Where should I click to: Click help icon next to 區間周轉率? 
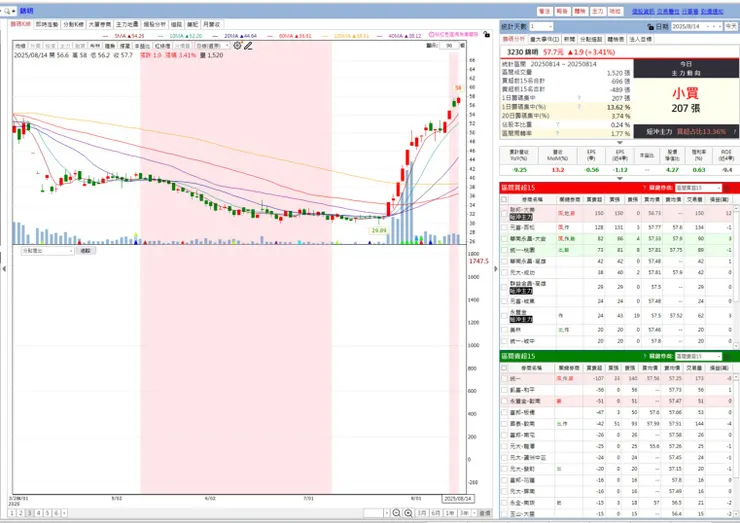point(557,134)
